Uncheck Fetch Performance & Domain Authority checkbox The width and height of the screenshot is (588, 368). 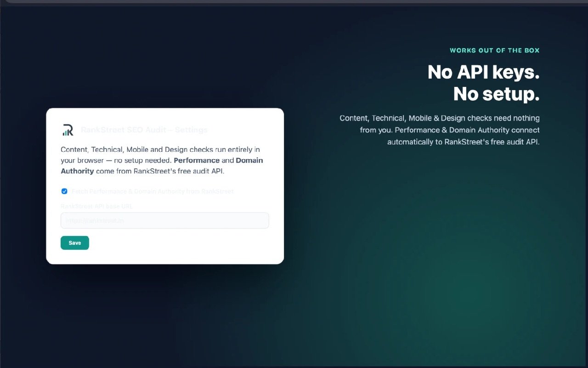click(x=64, y=191)
